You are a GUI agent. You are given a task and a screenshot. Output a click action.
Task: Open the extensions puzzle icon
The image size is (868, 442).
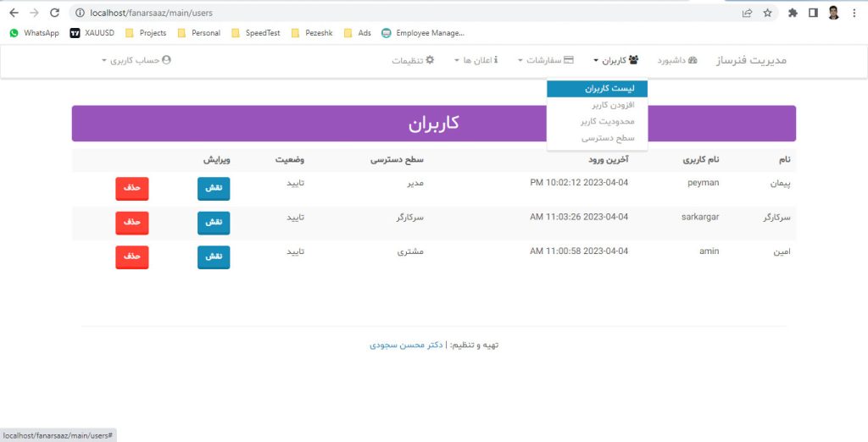click(793, 13)
